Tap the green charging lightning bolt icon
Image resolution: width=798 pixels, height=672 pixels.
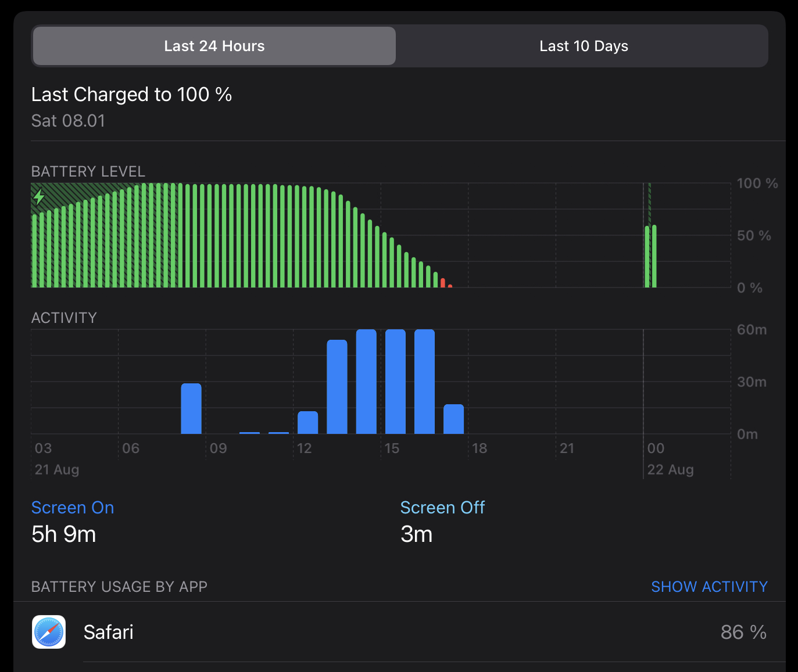[x=39, y=197]
